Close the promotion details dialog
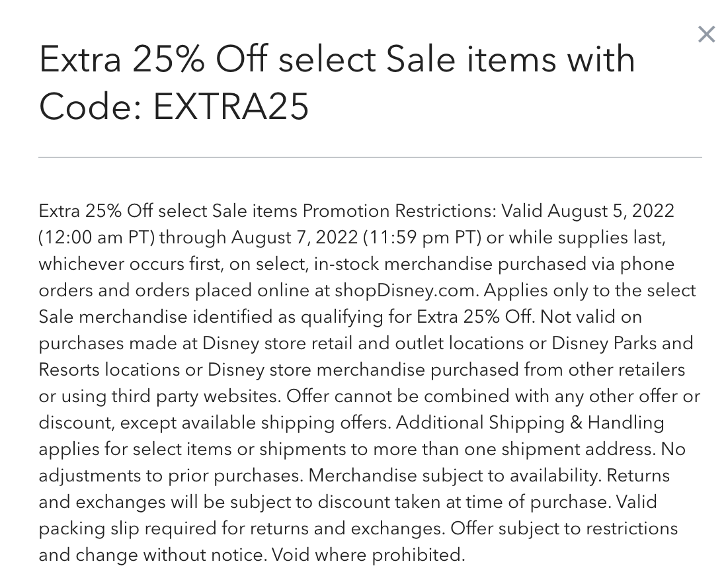The height and width of the screenshot is (580, 728). [706, 34]
